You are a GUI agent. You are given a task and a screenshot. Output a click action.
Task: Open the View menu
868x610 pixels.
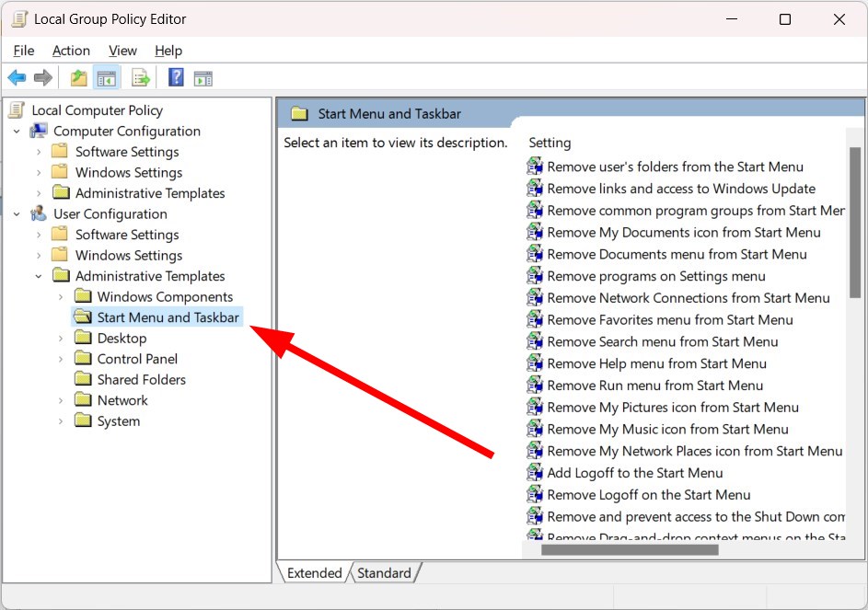coord(122,51)
